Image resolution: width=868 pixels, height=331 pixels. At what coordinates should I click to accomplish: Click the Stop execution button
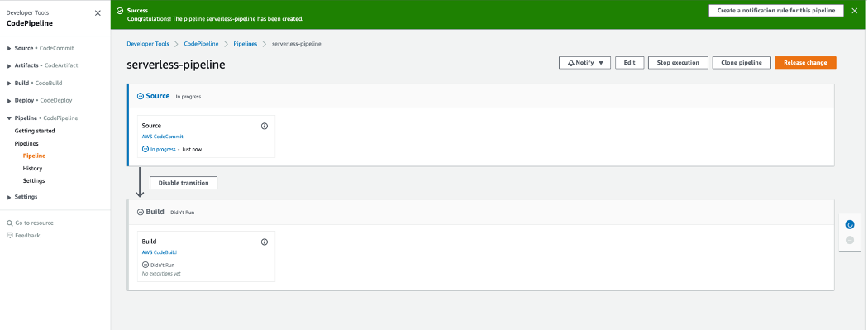(x=678, y=63)
